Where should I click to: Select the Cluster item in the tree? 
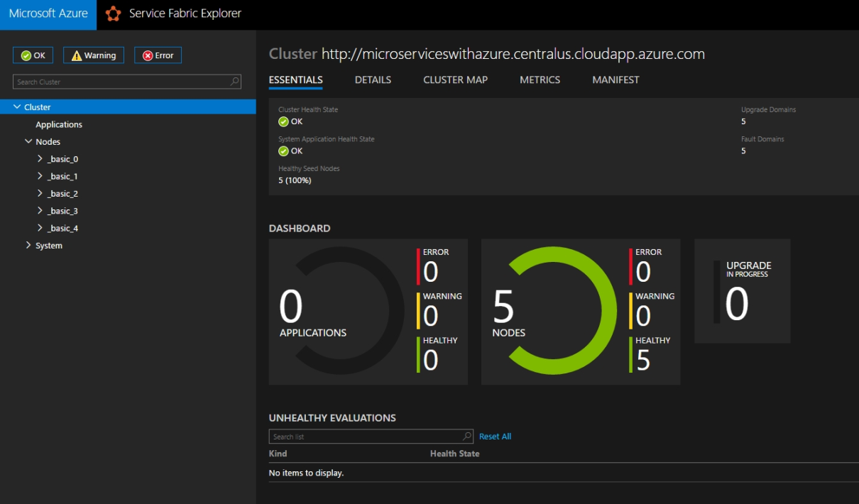38,107
